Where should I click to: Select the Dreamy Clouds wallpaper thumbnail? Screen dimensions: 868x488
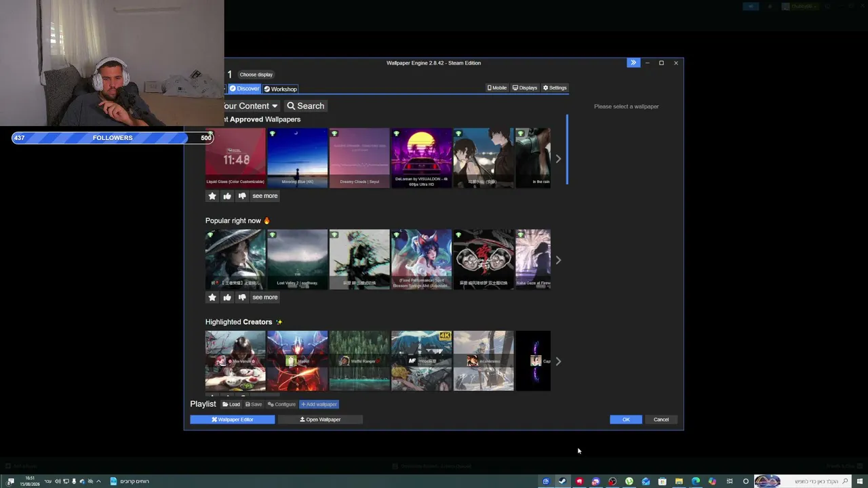[x=359, y=158]
